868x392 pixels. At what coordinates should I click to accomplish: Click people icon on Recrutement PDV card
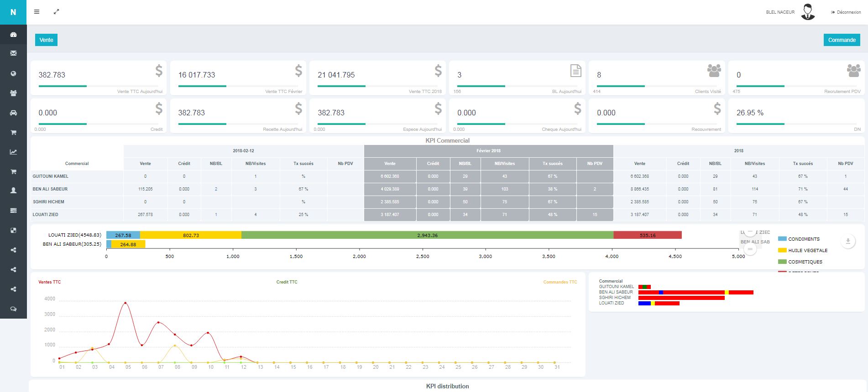853,71
